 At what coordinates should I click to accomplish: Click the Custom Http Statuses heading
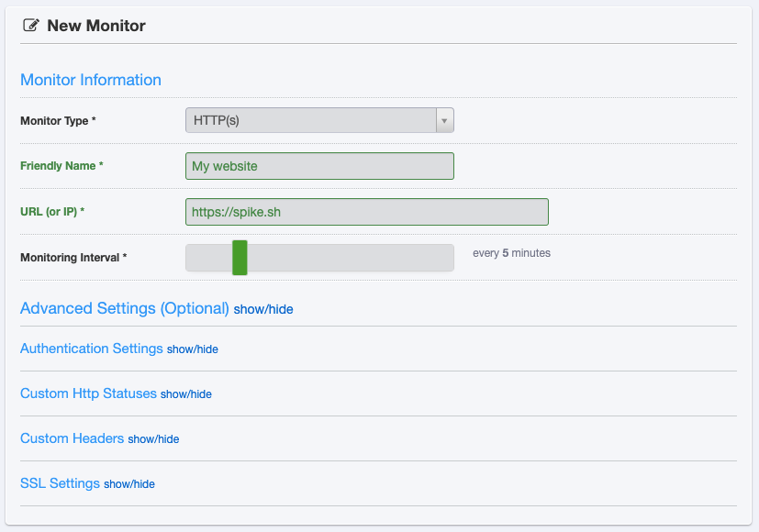tap(88, 393)
